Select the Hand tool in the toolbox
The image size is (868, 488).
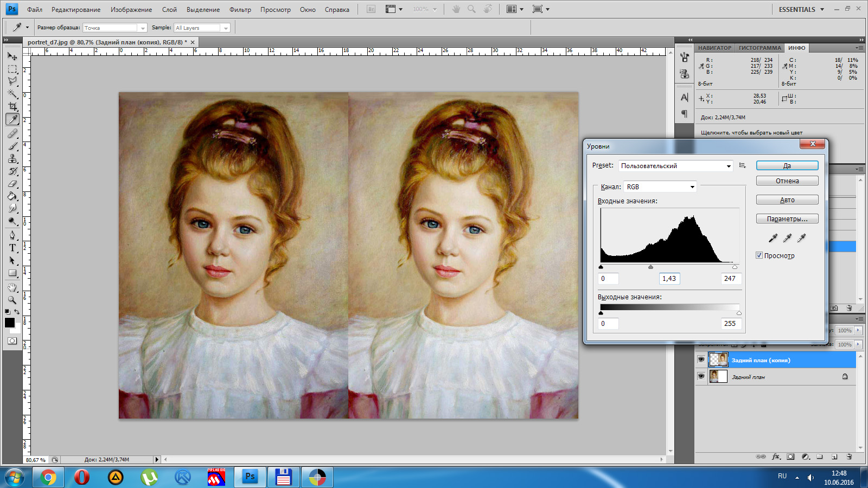pyautogui.click(x=12, y=287)
